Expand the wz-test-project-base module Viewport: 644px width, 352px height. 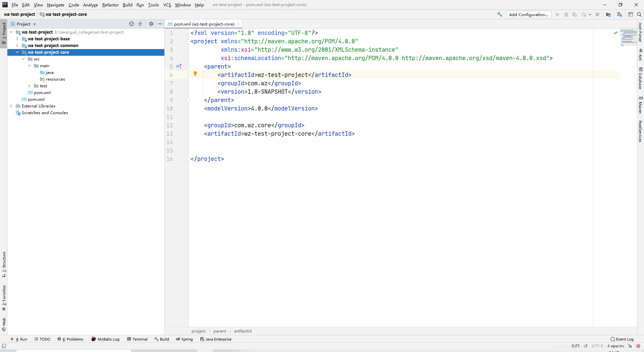pos(17,39)
